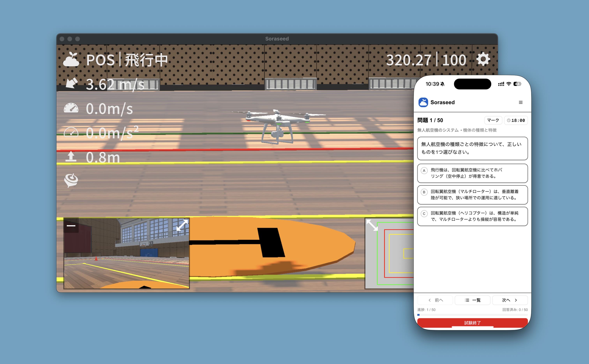Go to next question with 次へ
Viewport: 589px width, 364px height.
click(510, 300)
